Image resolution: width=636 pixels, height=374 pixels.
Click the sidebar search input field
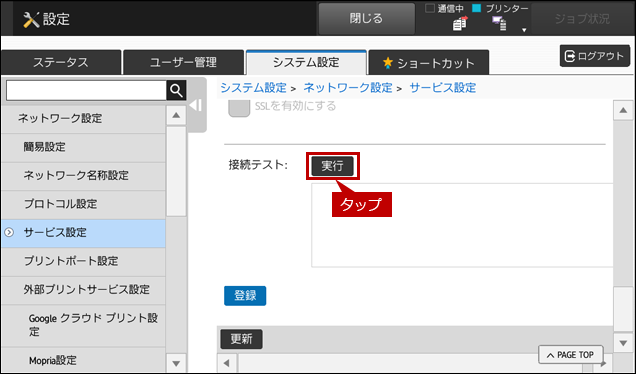[86, 90]
